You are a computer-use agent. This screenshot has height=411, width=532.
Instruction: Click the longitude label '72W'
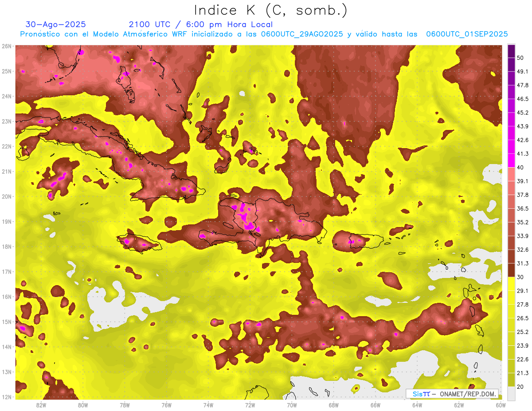click(x=250, y=405)
